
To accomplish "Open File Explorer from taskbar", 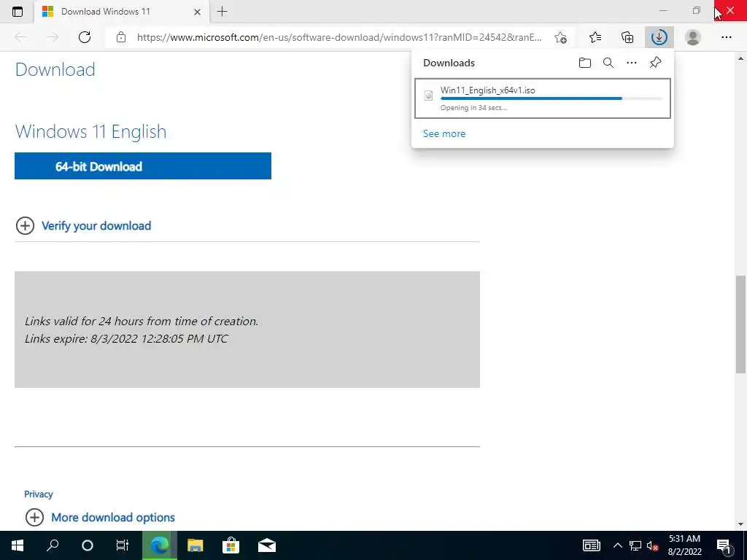I will pos(195,545).
